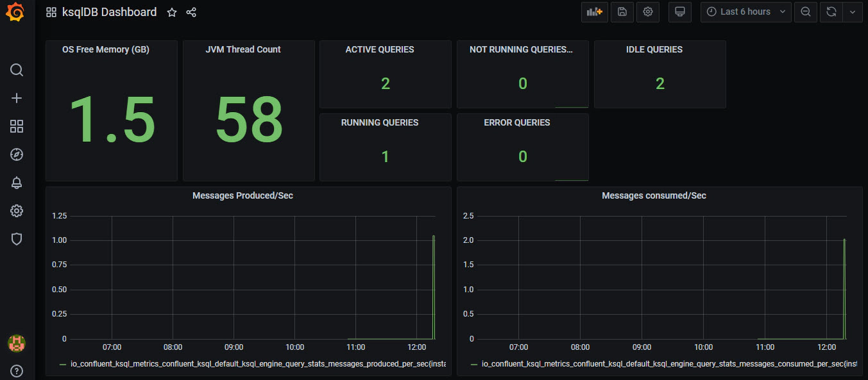Share the ksqlDB Dashboard
The height and width of the screenshot is (380, 868).
pos(191,12)
